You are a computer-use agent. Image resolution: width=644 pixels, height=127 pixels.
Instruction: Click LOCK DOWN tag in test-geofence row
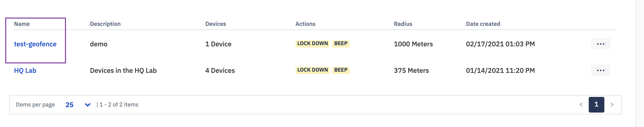[x=312, y=44]
